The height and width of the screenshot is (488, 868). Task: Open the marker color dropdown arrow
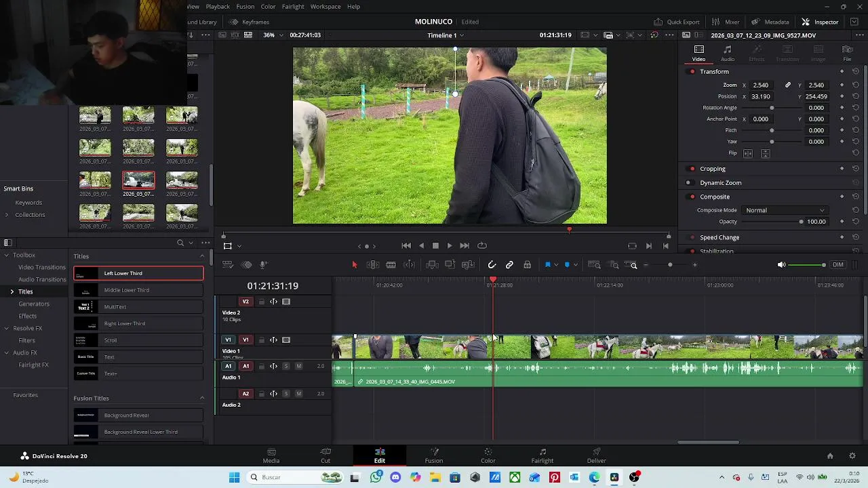click(575, 265)
